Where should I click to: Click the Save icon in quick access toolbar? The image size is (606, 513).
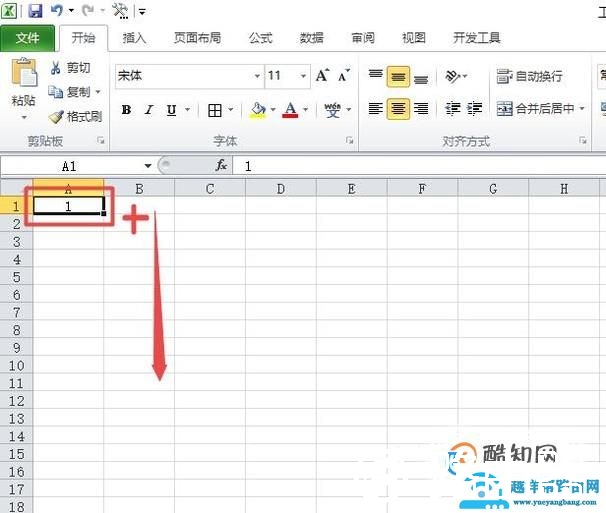click(35, 10)
